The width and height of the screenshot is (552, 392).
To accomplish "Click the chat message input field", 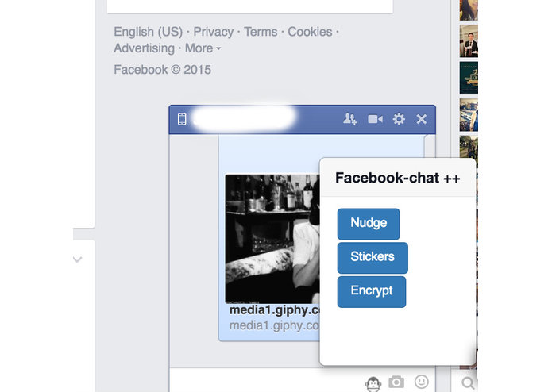I will (268, 380).
